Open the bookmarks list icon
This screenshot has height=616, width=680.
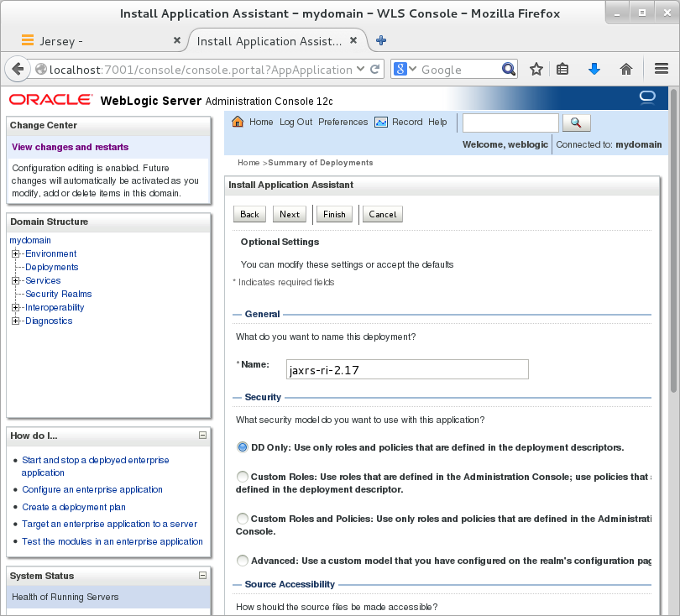point(562,69)
